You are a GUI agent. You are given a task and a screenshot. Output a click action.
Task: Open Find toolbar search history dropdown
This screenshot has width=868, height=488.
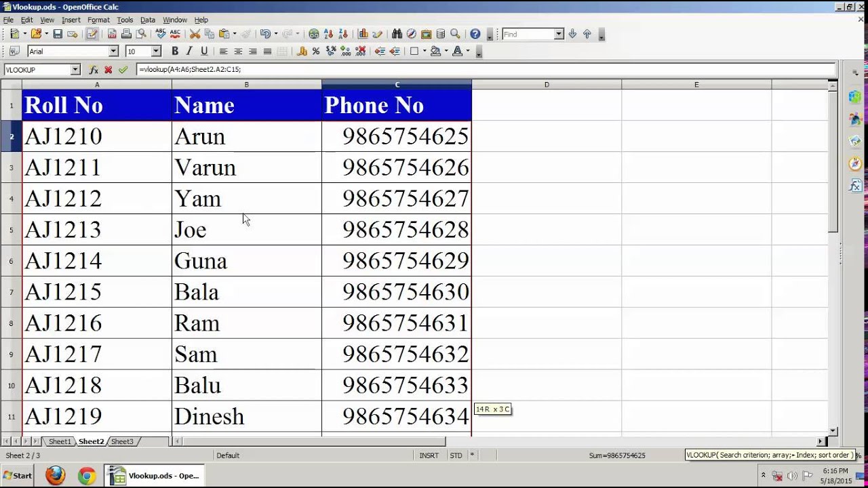559,34
